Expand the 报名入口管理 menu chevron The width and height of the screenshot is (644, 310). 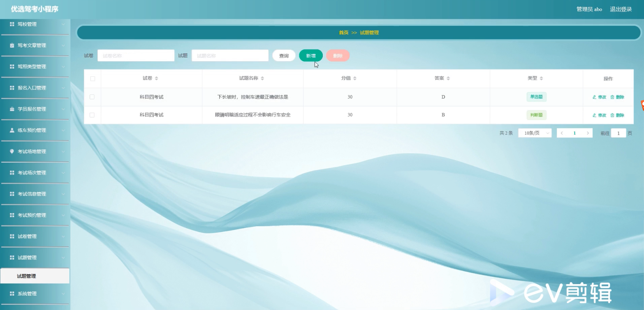[x=63, y=88]
